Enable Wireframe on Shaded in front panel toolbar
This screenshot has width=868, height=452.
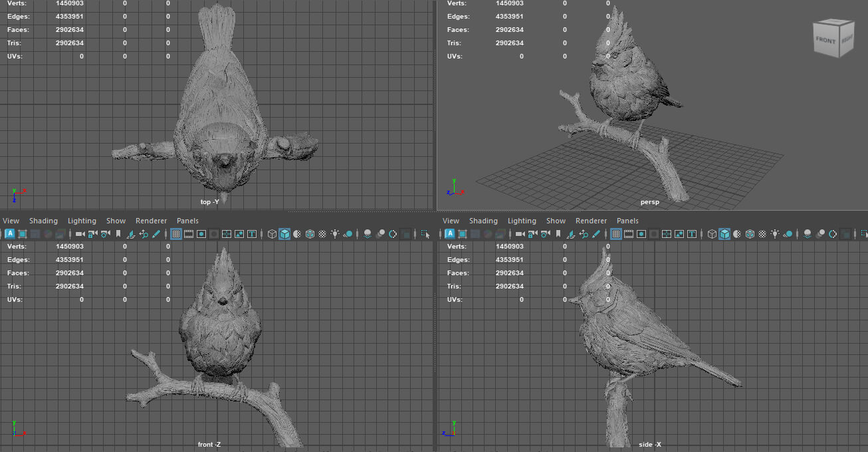click(310, 234)
